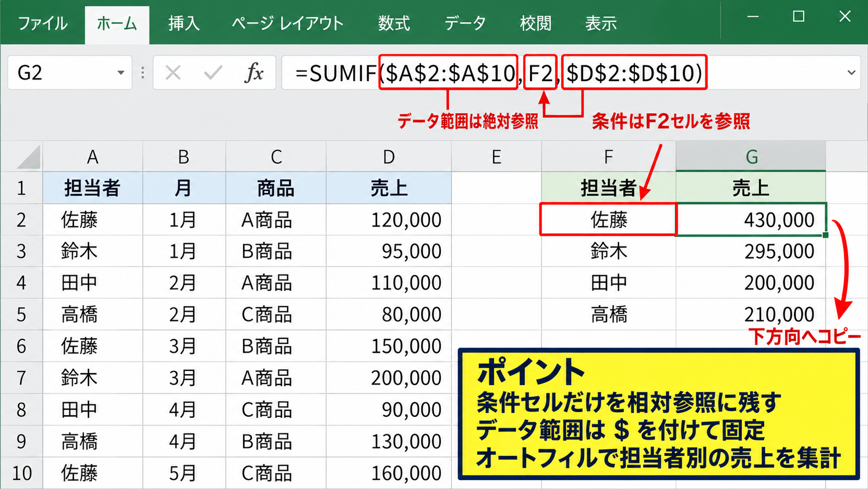The width and height of the screenshot is (868, 489).
Task: Open the 表示 ribbon tab
Action: [x=601, y=23]
